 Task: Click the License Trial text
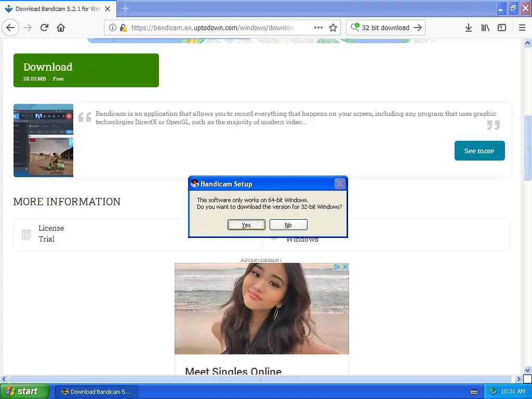click(x=51, y=233)
